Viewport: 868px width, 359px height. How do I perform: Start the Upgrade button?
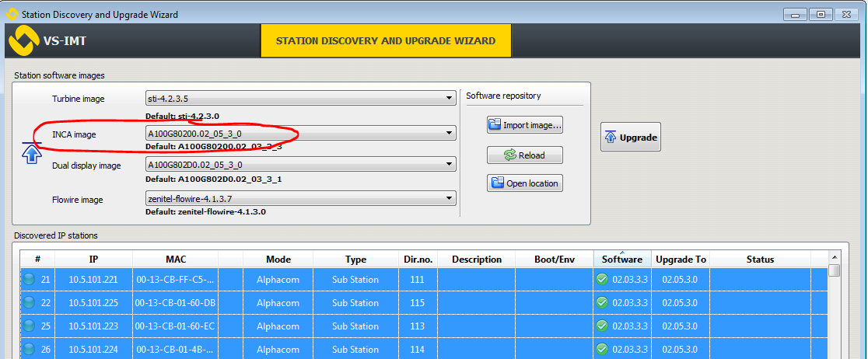click(631, 138)
